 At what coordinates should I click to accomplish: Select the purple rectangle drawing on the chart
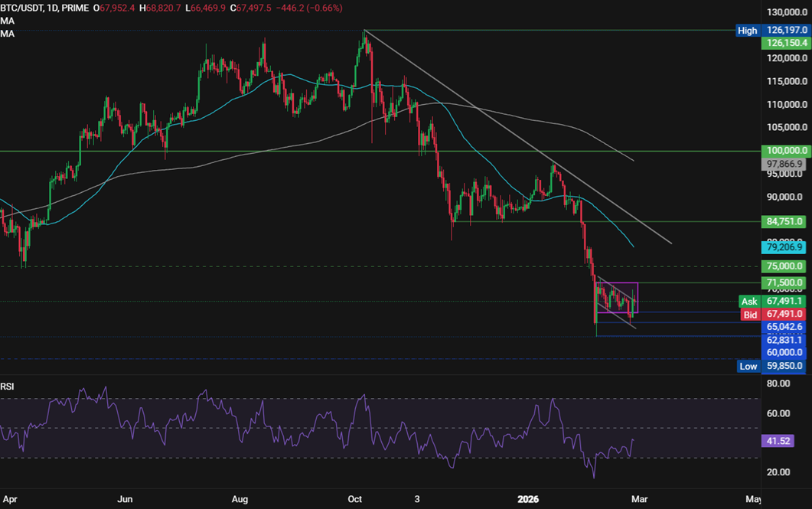click(x=618, y=298)
